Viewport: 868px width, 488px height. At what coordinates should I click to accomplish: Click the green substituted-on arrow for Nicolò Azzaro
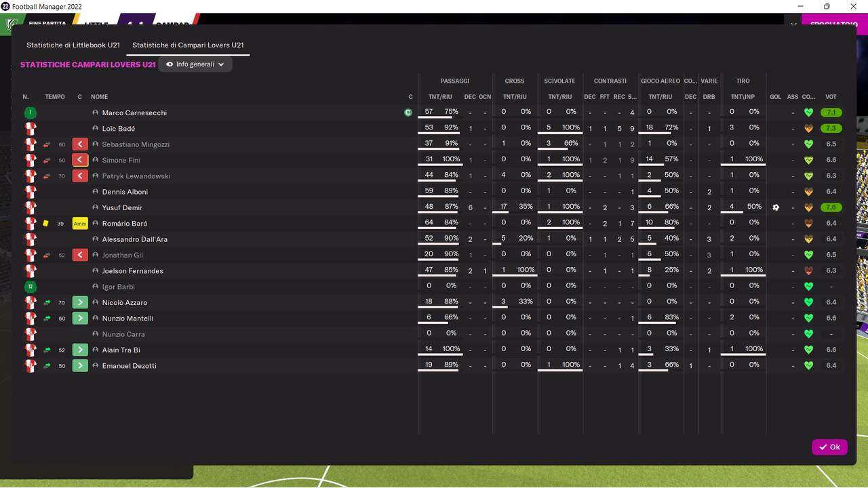(x=80, y=302)
